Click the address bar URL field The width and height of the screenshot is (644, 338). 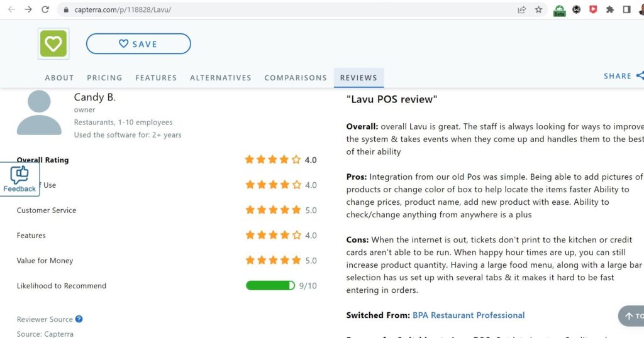(287, 9)
